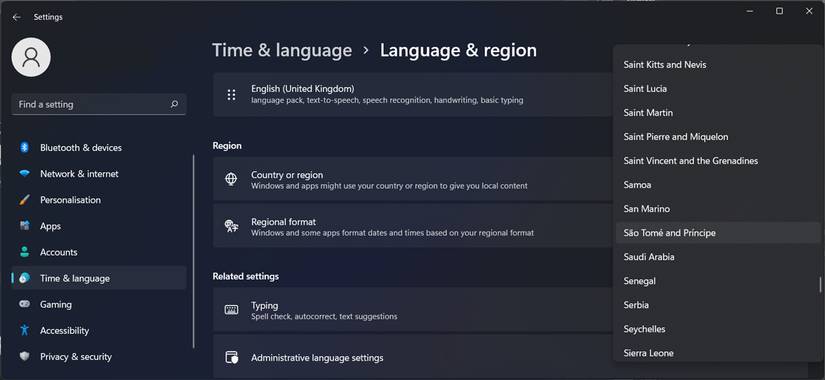Image resolution: width=825 pixels, height=380 pixels.
Task: Click the Typing keyboard icon
Action: (231, 309)
